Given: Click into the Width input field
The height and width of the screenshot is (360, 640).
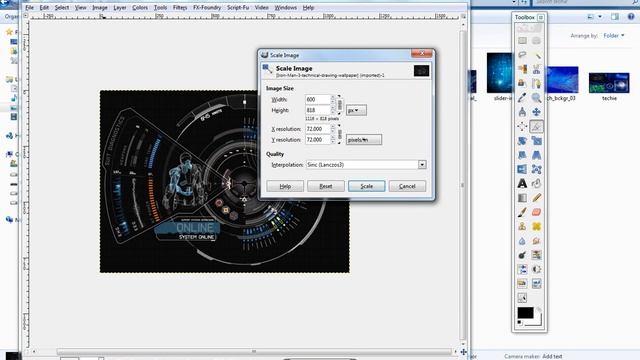Looking at the screenshot, I should pos(318,100).
